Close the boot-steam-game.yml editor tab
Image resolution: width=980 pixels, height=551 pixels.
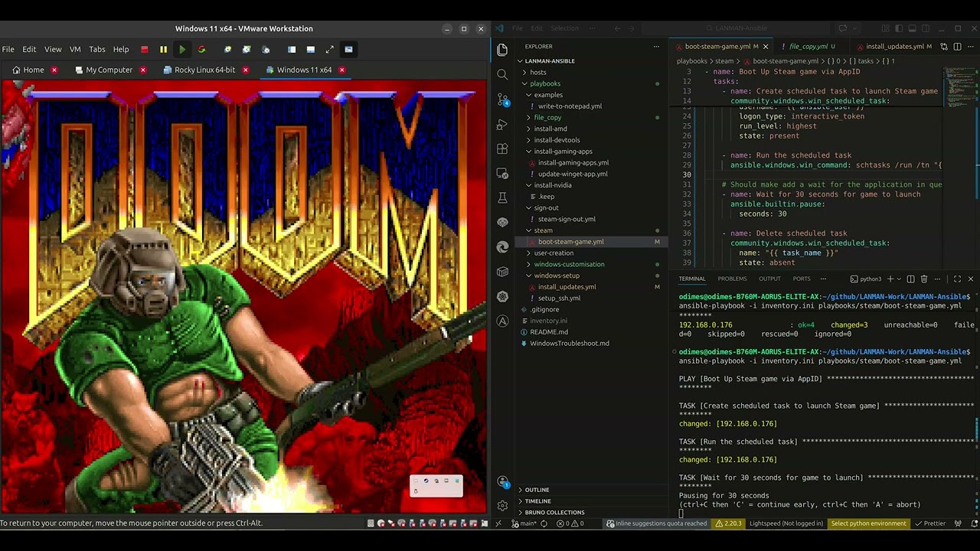[x=766, y=47]
